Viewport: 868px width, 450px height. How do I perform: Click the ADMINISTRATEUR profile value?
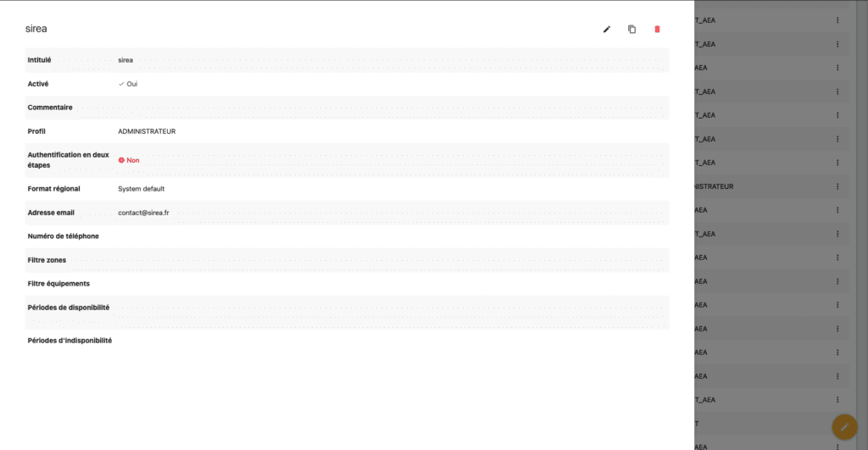click(x=147, y=131)
